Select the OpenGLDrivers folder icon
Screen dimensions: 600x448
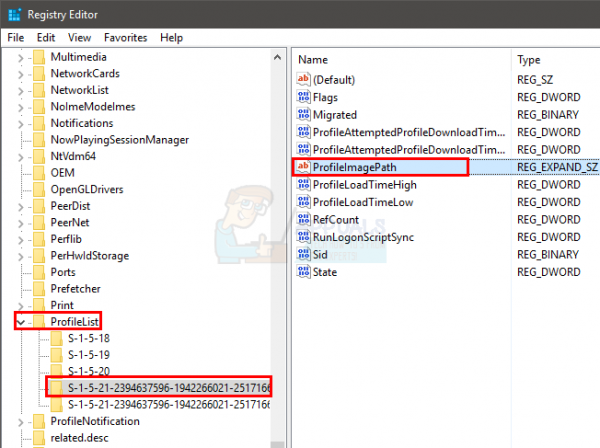coord(39,189)
